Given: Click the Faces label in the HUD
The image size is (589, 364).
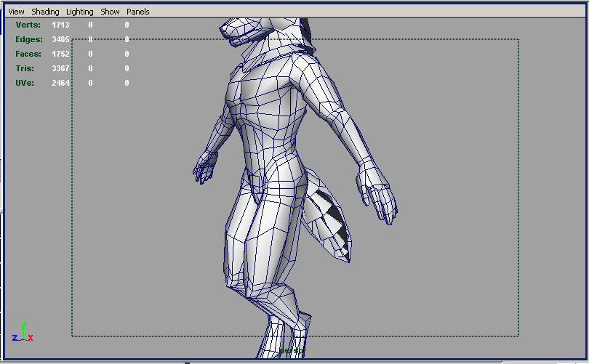Looking at the screenshot, I should tap(28, 54).
